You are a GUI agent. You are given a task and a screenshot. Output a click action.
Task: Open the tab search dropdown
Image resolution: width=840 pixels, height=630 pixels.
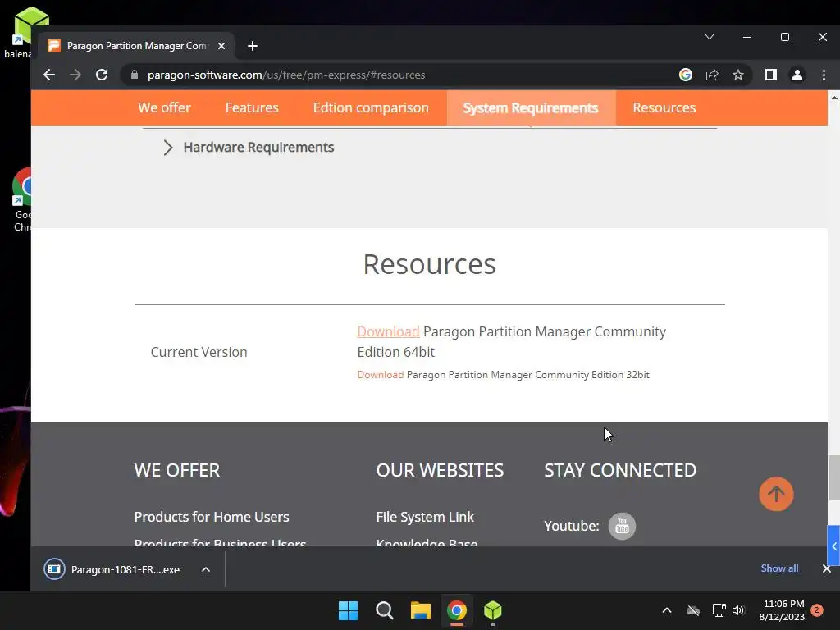pyautogui.click(x=710, y=37)
